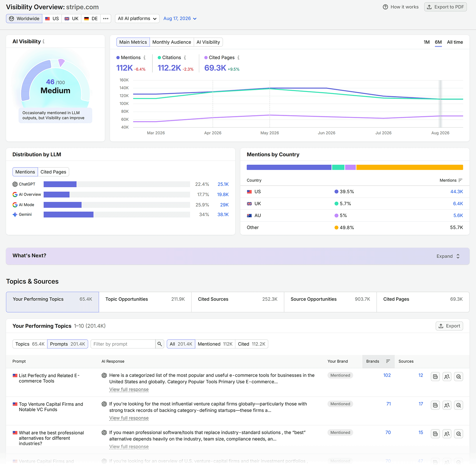The height and width of the screenshot is (466, 476).
Task: Sort country table by Mentions sort icon
Action: point(460,181)
